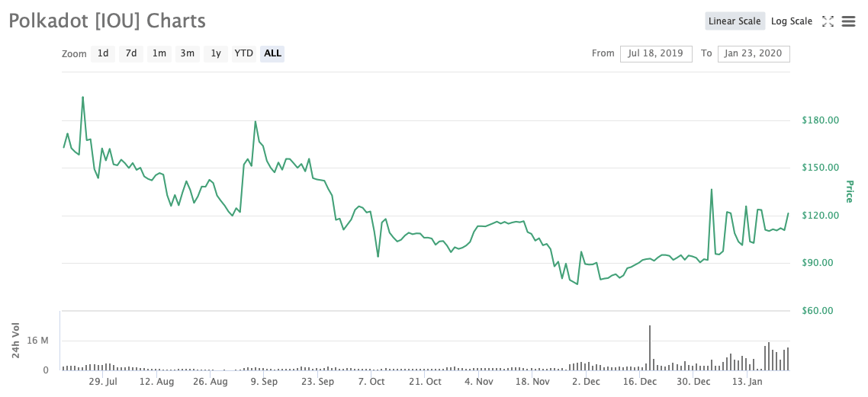Click the tallest volume bar in mid-December

[650, 347]
